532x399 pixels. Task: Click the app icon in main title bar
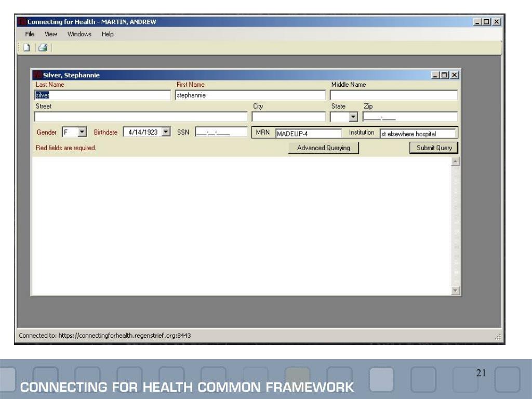[22, 22]
